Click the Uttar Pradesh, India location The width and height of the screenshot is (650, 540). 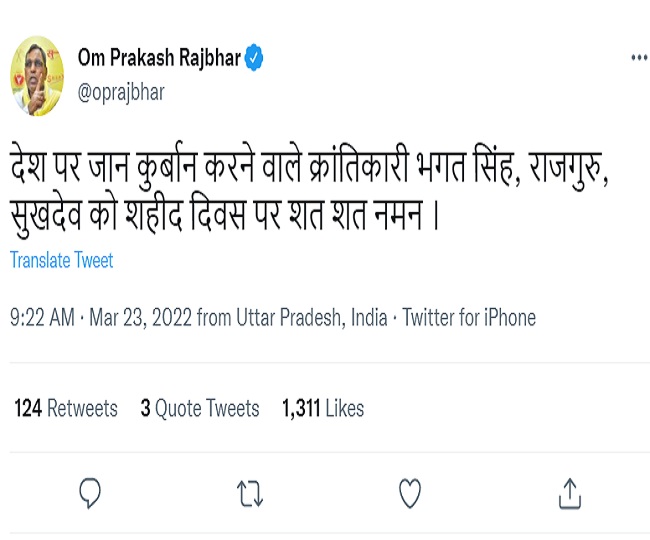click(311, 318)
